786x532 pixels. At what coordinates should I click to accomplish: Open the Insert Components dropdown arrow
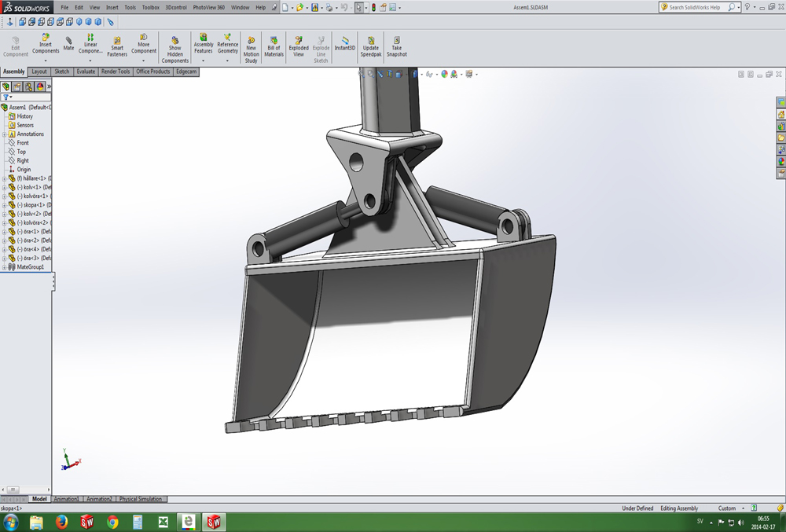pos(46,59)
